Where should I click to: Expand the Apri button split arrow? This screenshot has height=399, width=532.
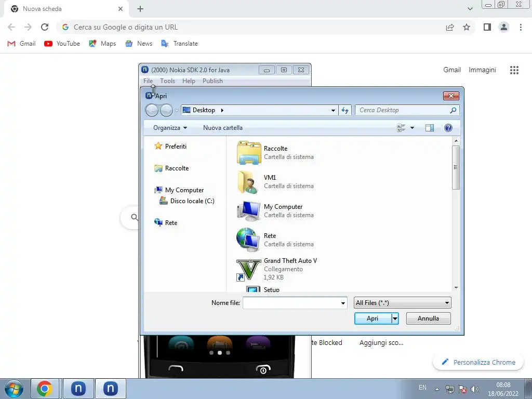tap(395, 318)
